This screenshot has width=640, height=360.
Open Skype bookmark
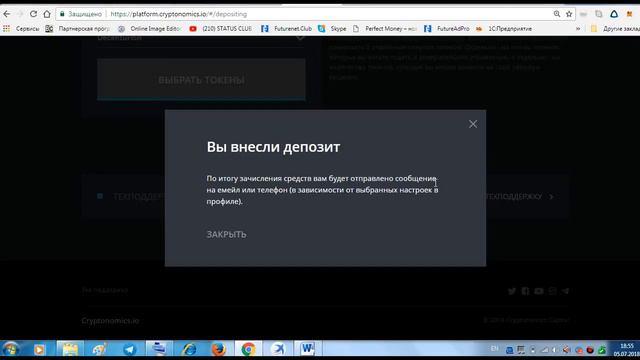coord(332,29)
